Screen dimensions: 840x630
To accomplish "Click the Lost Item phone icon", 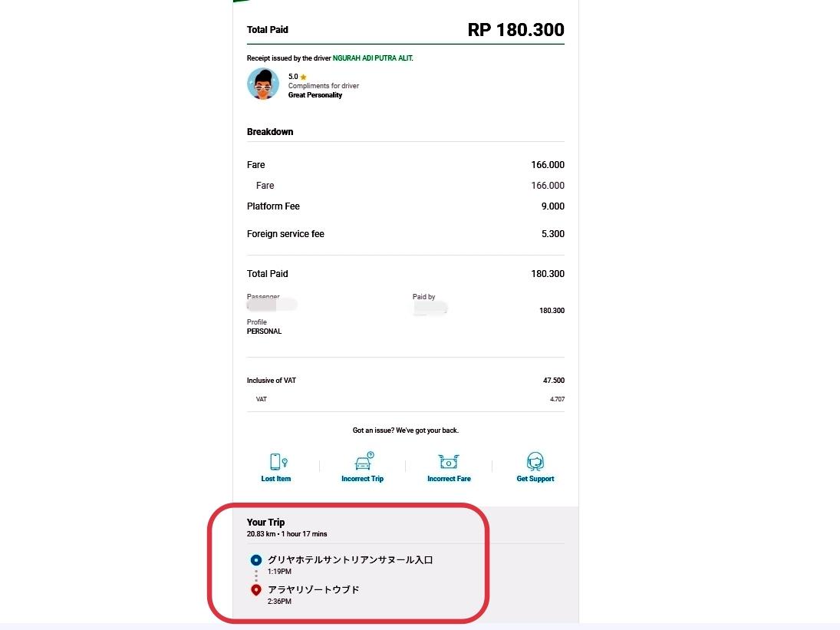I will click(278, 461).
